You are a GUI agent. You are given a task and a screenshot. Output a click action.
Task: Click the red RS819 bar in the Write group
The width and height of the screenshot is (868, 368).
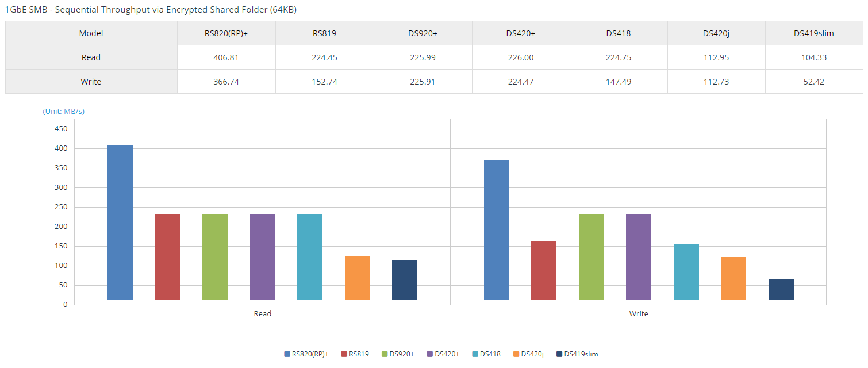point(544,270)
